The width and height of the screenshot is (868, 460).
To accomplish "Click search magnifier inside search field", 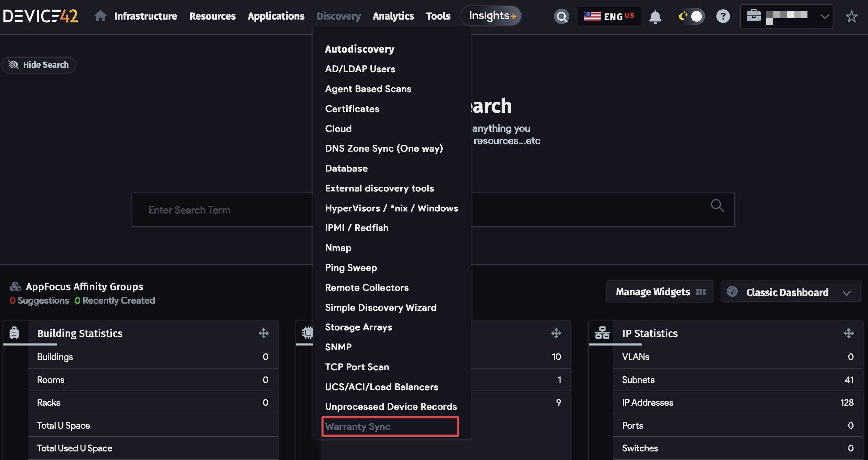I will click(x=717, y=206).
